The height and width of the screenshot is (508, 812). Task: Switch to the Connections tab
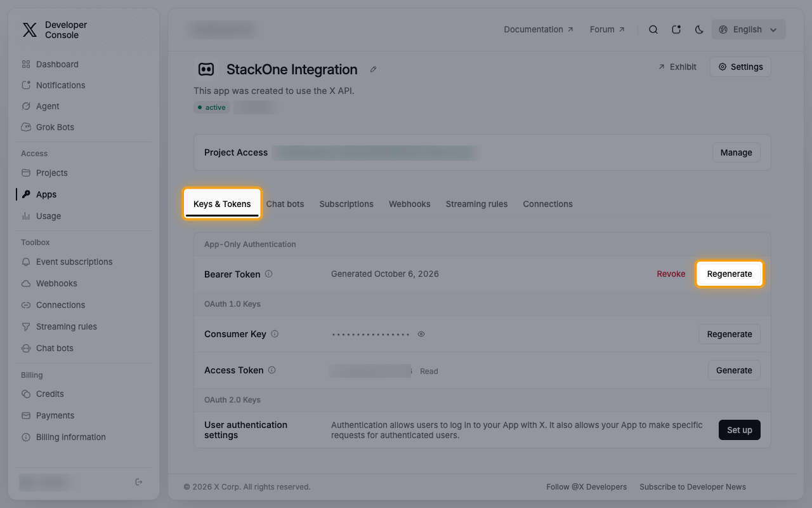point(547,204)
